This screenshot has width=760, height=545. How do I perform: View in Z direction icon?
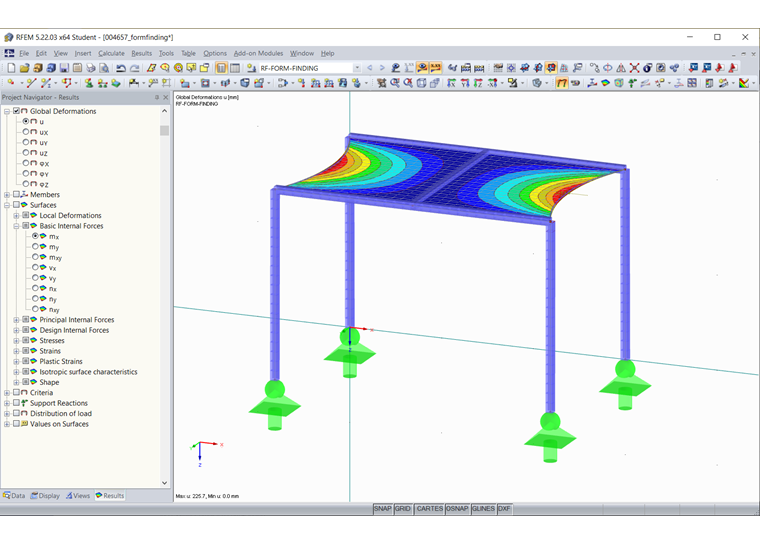point(478,83)
